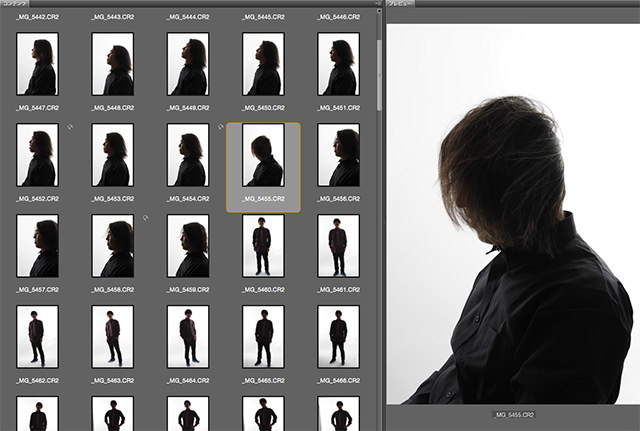
Task: Select the full-body thumbnail for _MG_5460.CR2
Action: tap(263, 246)
